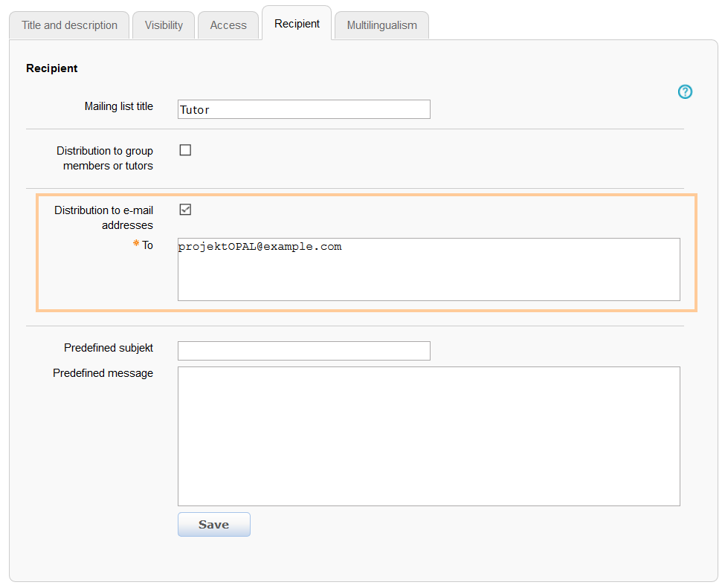Screen dimensions: 725x588
Task: Click the blue help icon near the top right
Action: (x=685, y=91)
